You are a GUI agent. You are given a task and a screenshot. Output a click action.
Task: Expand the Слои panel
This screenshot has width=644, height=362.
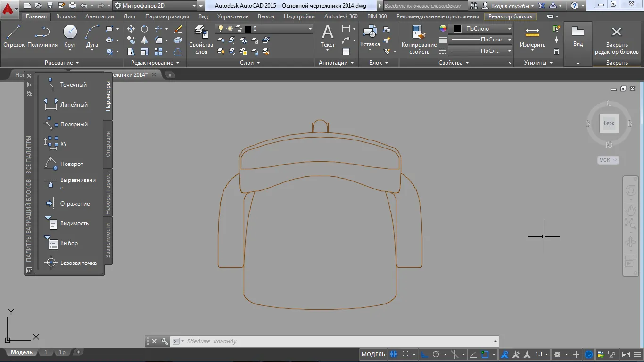click(x=250, y=63)
